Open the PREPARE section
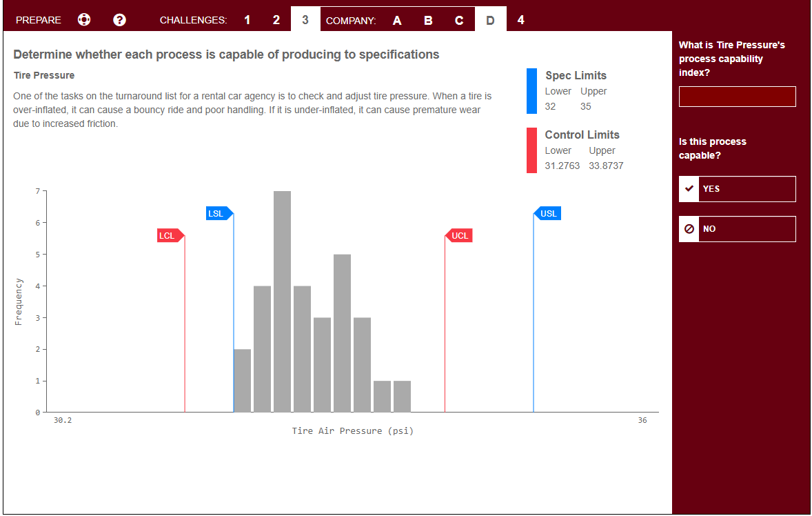Screen dimensions: 812x516 pos(39,20)
